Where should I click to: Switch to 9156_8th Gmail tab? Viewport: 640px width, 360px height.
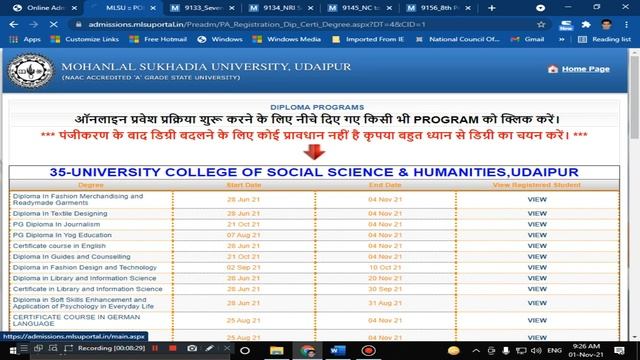439,8
